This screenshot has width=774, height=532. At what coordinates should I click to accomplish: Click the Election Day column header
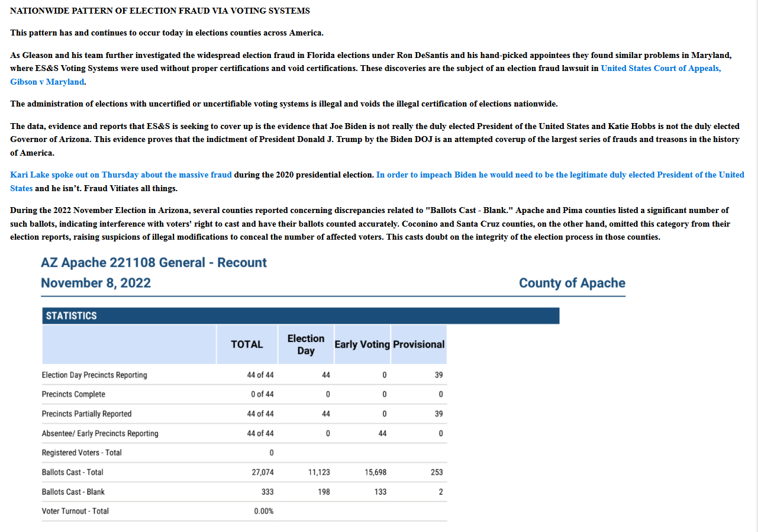tap(306, 344)
